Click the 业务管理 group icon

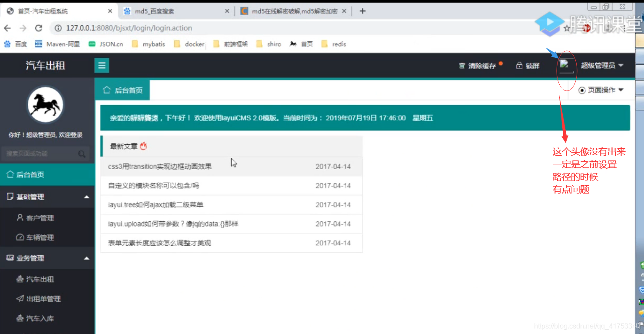point(10,258)
